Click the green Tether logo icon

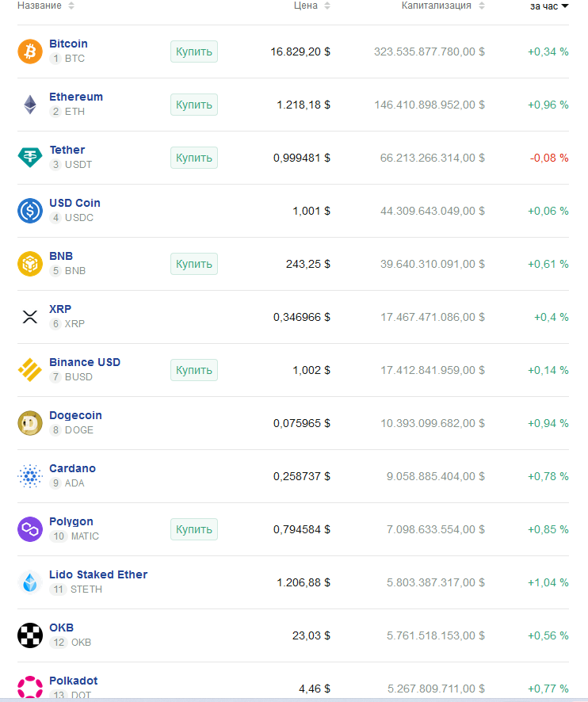30,158
